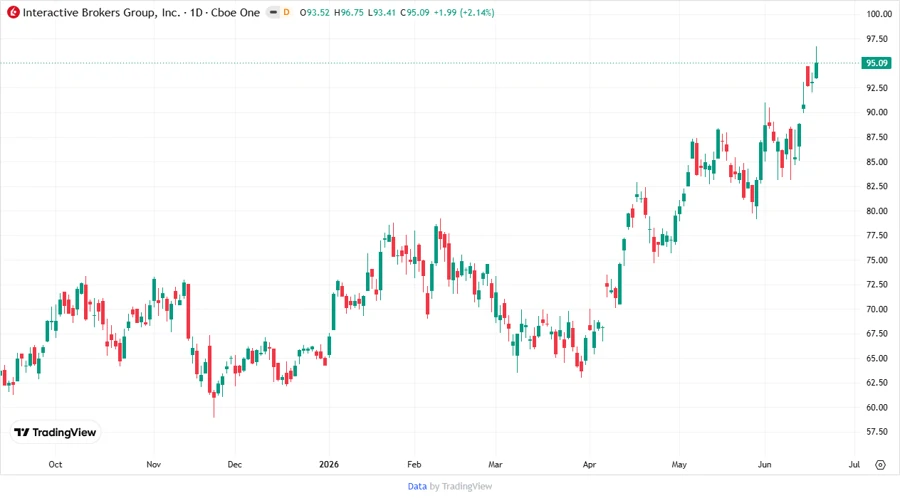Click the 92.50 price axis label
Screen dimensions: 900x498
pyautogui.click(x=877, y=88)
